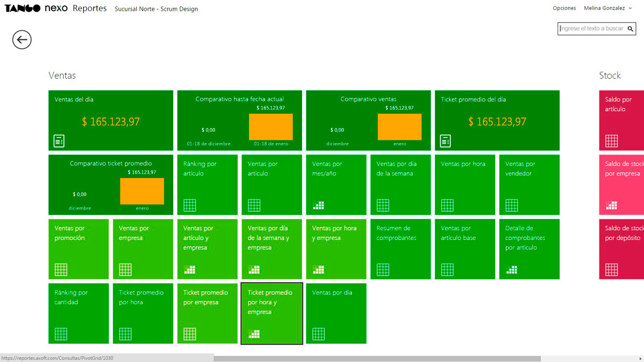This screenshot has width=644, height=362.
Task: Open Ventas por día tile
Action: [336, 313]
